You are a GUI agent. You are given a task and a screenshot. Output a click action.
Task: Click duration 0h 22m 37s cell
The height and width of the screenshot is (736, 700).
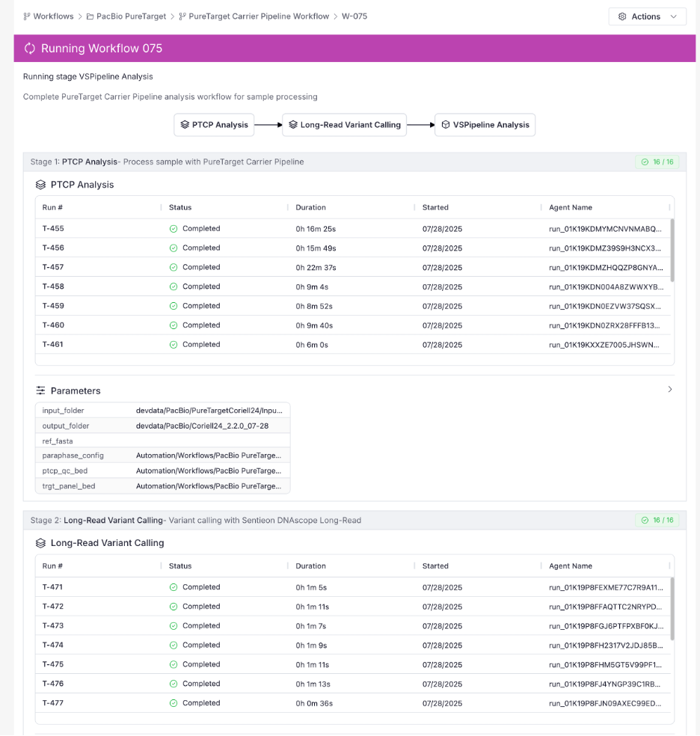click(316, 268)
